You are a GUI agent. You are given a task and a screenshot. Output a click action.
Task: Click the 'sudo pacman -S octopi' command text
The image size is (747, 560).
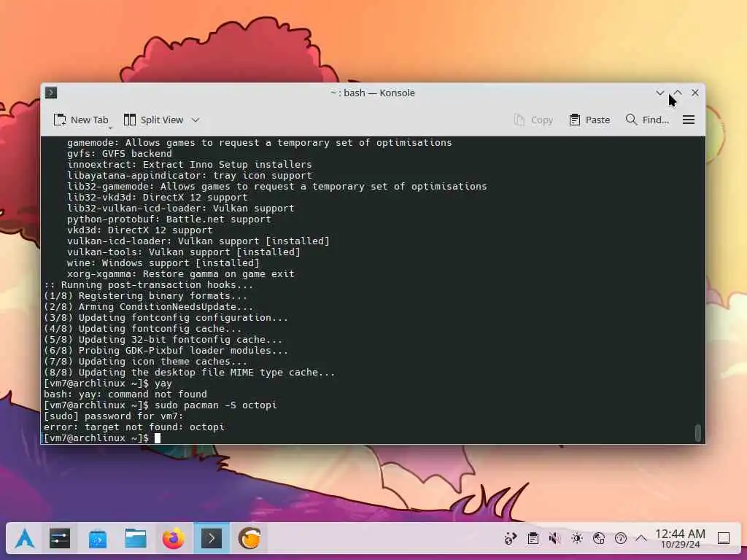216,405
